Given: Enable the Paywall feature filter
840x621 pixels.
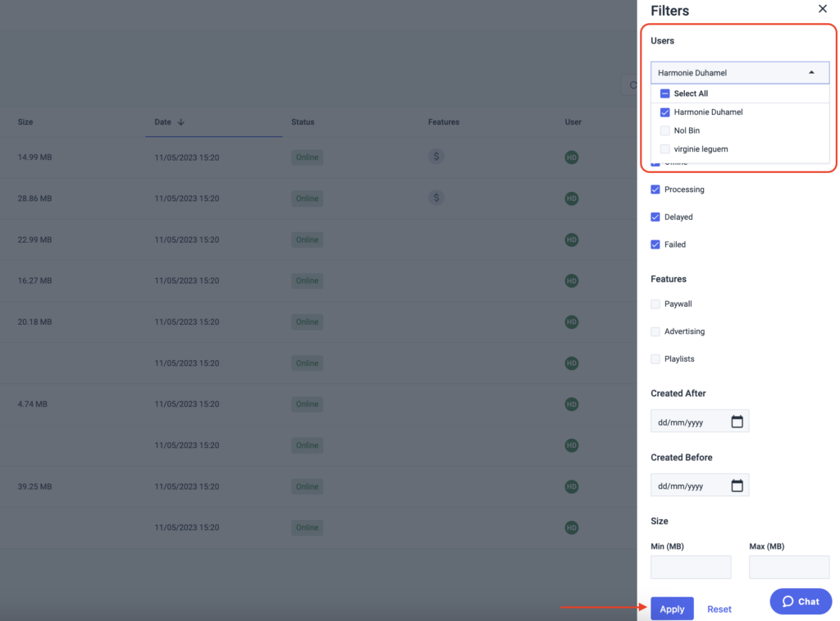Looking at the screenshot, I should click(x=655, y=304).
